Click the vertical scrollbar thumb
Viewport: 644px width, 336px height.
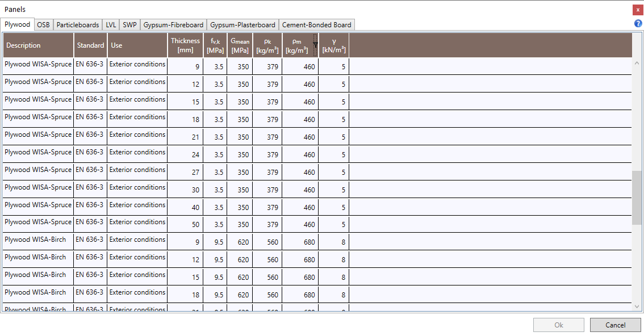pyautogui.click(x=637, y=198)
